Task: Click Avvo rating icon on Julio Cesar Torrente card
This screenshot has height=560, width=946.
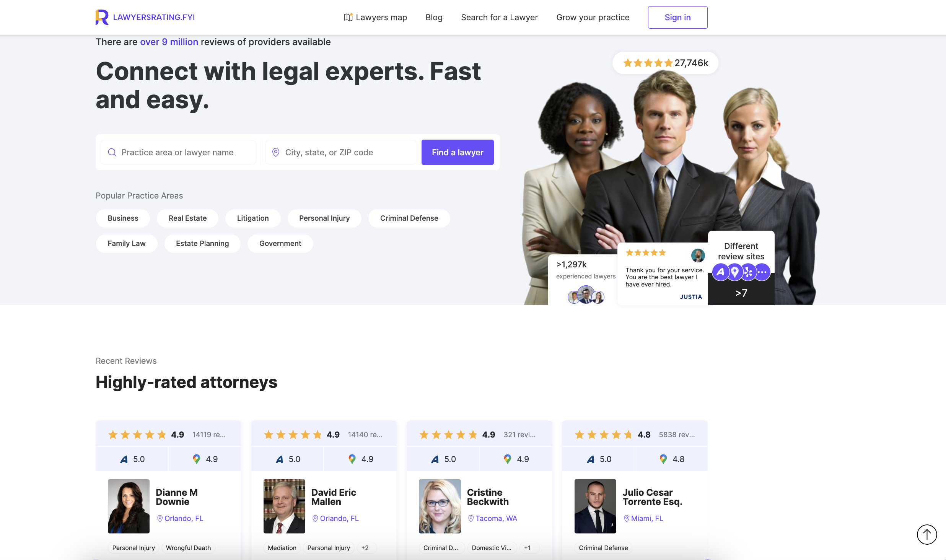Action: pyautogui.click(x=591, y=459)
